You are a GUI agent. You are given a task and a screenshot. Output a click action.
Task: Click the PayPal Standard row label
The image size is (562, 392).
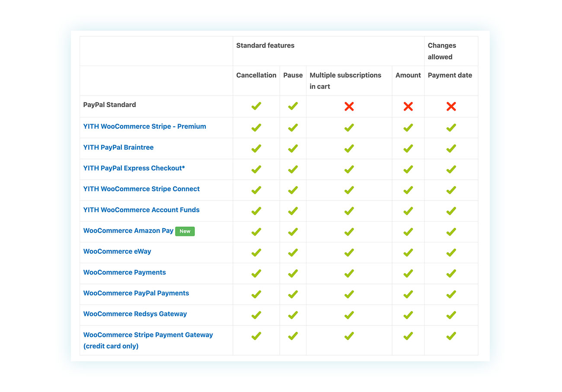pyautogui.click(x=109, y=105)
